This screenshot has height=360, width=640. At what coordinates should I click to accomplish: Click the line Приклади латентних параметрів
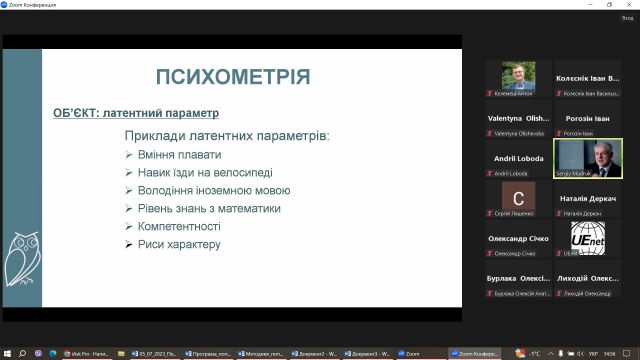[227, 136]
